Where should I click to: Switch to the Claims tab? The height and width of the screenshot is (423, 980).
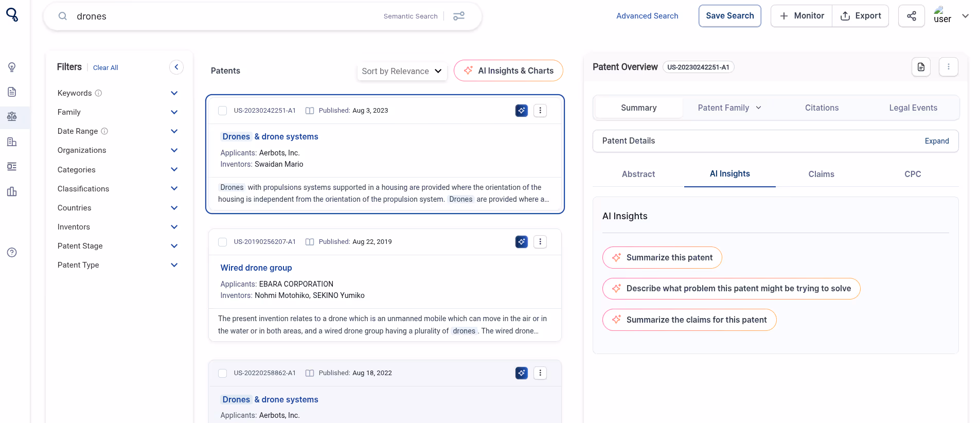pos(821,174)
